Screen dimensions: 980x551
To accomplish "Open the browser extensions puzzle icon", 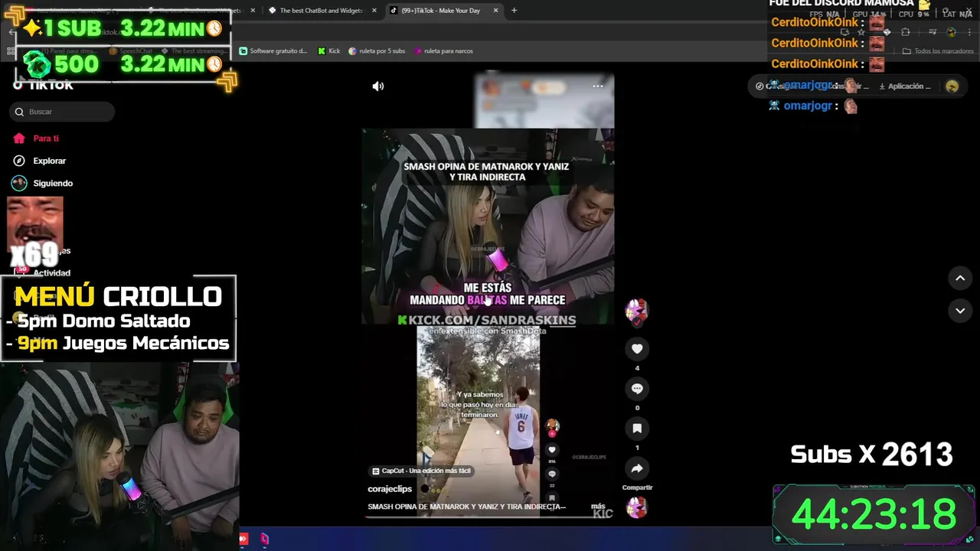I will [x=906, y=32].
